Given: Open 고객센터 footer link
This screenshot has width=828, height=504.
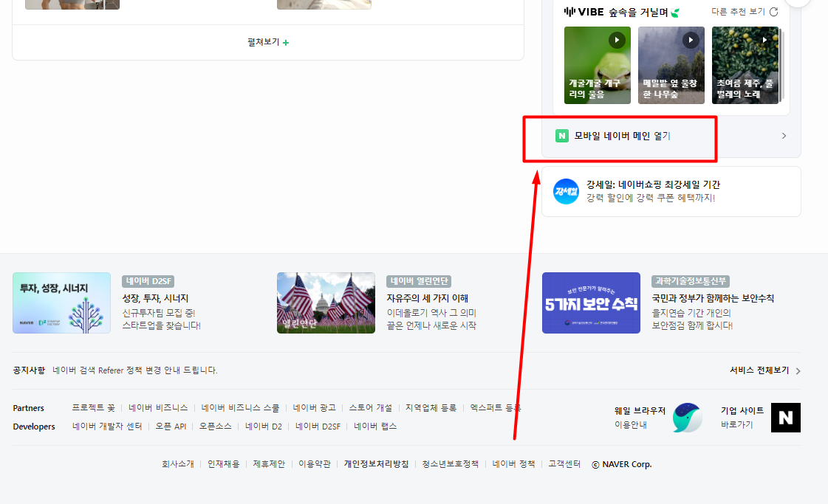Looking at the screenshot, I should pyautogui.click(x=564, y=464).
